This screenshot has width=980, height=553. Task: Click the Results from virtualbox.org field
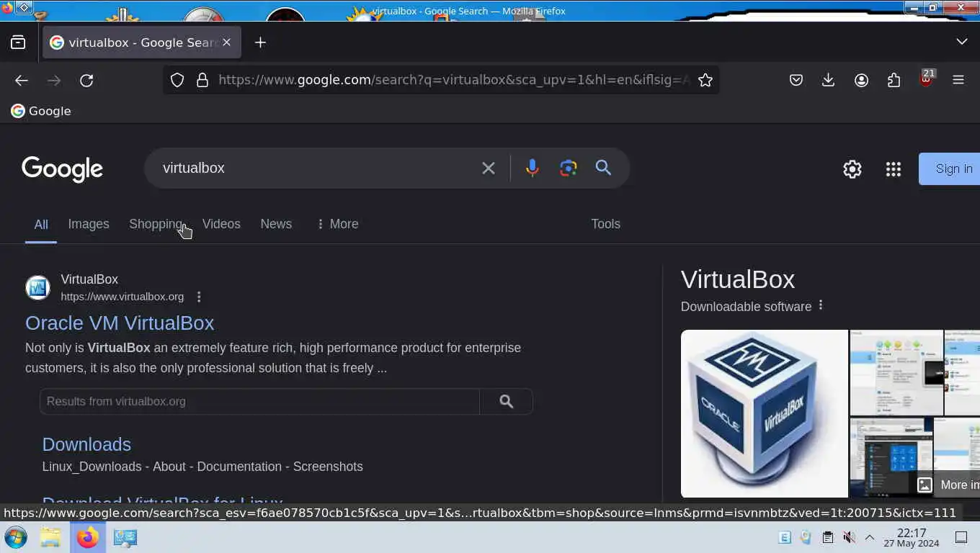259,401
